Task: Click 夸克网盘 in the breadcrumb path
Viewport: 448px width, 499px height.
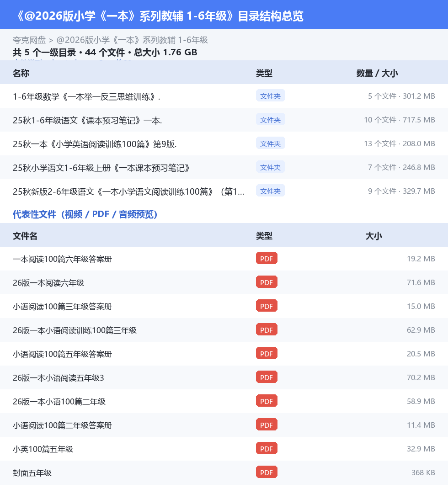Action: click(x=29, y=40)
